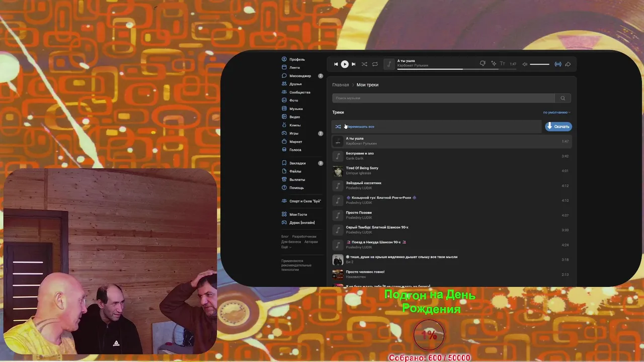Screen dimensions: 644x362
Task: Open the Лента feed icon
Action: pyautogui.click(x=284, y=67)
